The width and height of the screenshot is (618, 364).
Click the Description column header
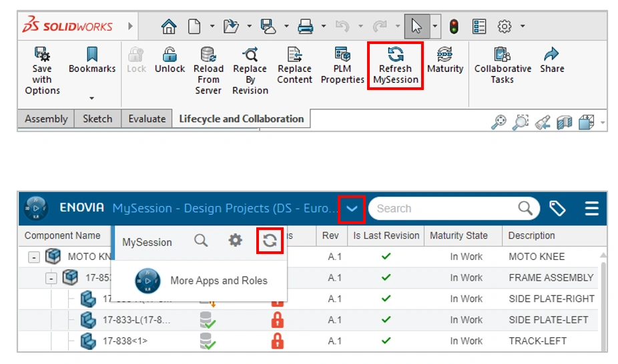coord(531,236)
